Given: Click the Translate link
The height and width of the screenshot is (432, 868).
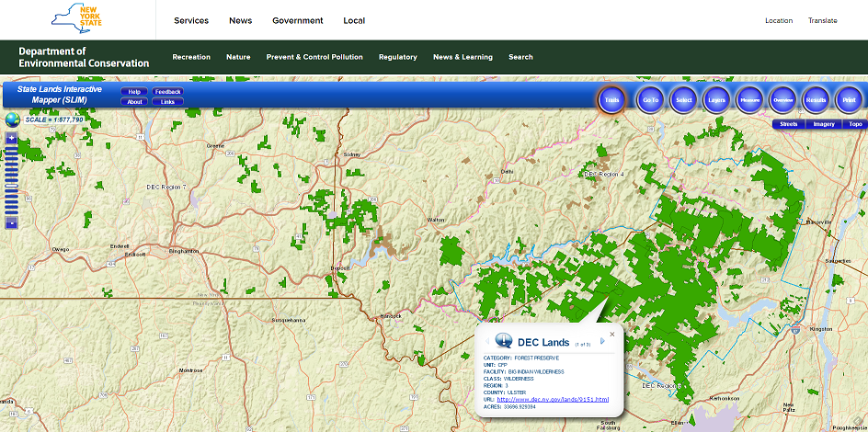Looking at the screenshot, I should pos(823,20).
